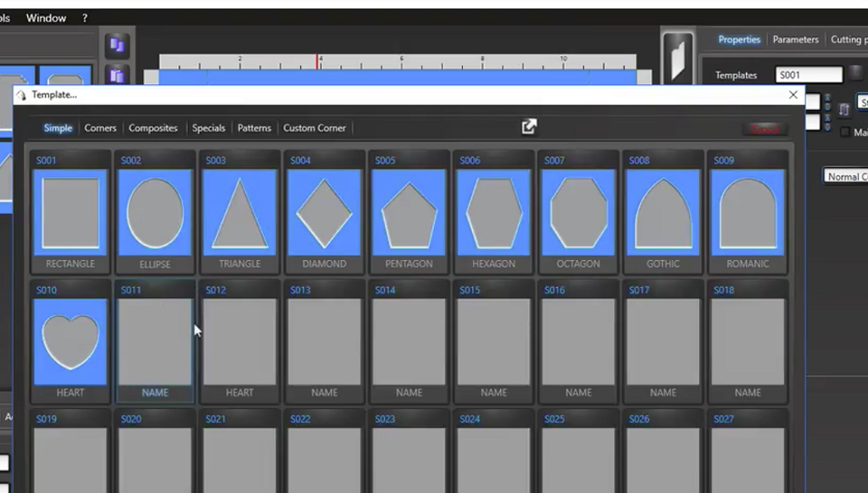This screenshot has height=493, width=868.
Task: Pick the Gothic arch template
Action: click(663, 213)
